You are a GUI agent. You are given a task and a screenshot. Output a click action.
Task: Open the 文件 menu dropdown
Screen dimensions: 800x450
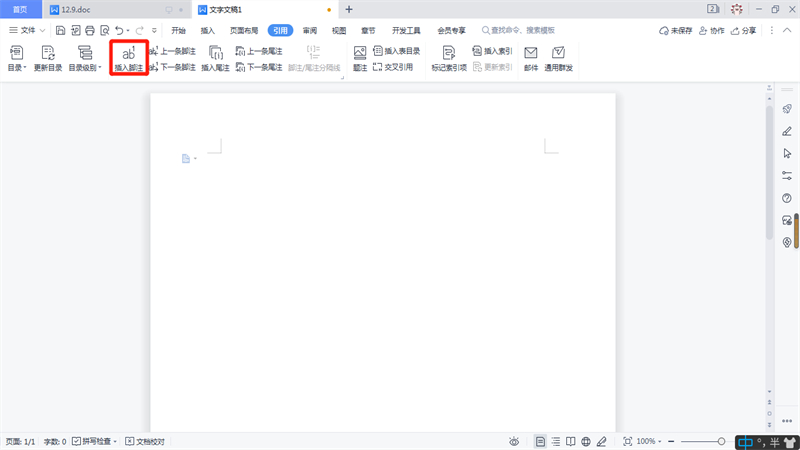pyautogui.click(x=27, y=31)
